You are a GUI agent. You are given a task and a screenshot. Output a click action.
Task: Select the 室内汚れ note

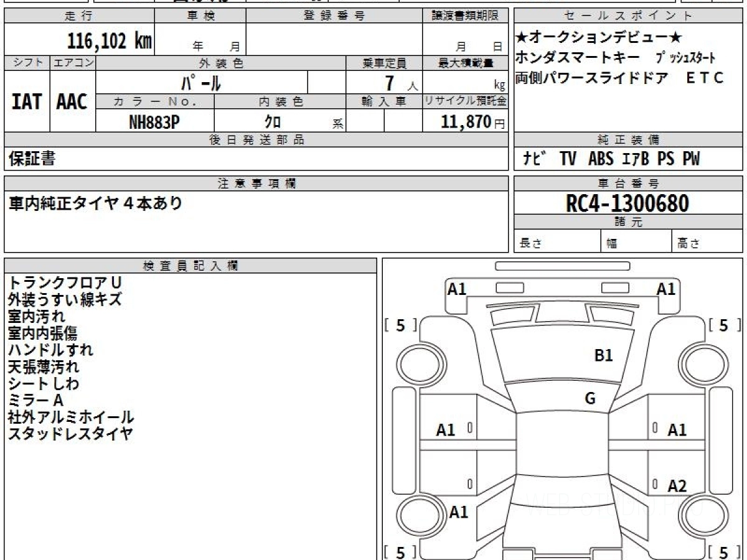36,317
